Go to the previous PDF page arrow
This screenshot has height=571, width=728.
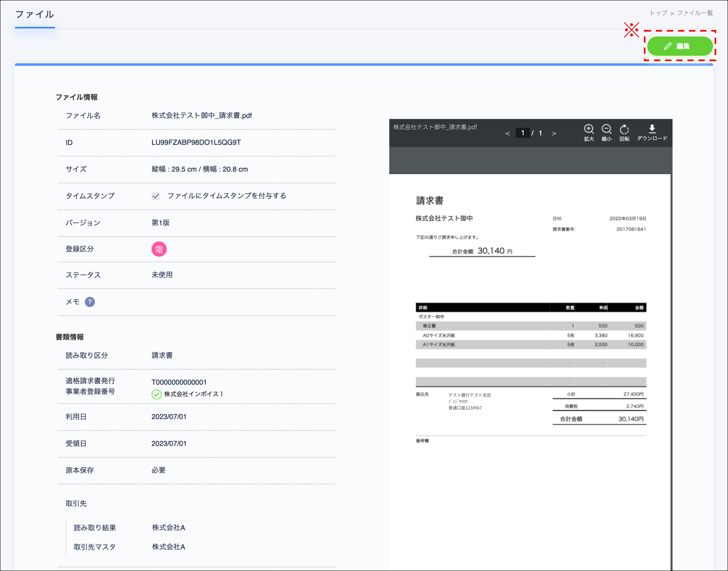coord(507,133)
